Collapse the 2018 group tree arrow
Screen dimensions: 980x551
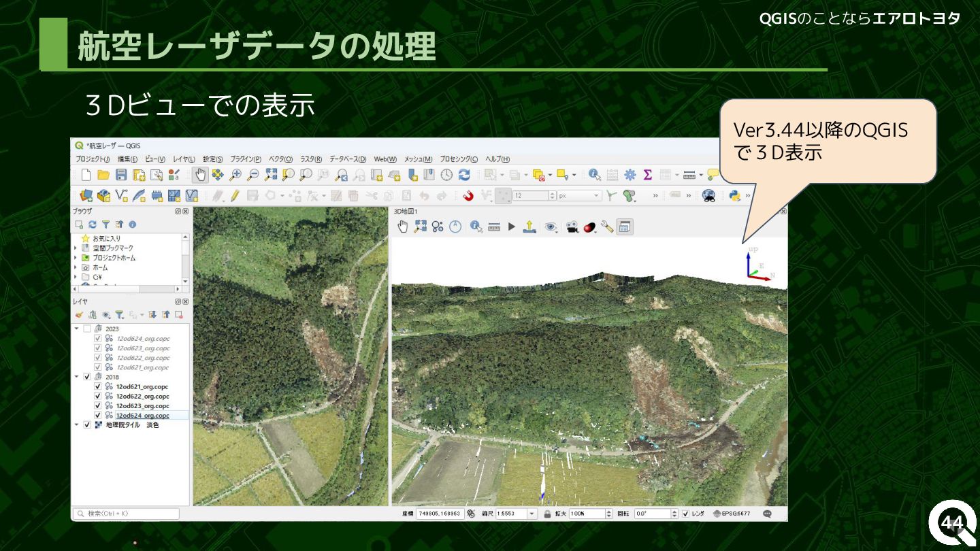pyautogui.click(x=77, y=376)
